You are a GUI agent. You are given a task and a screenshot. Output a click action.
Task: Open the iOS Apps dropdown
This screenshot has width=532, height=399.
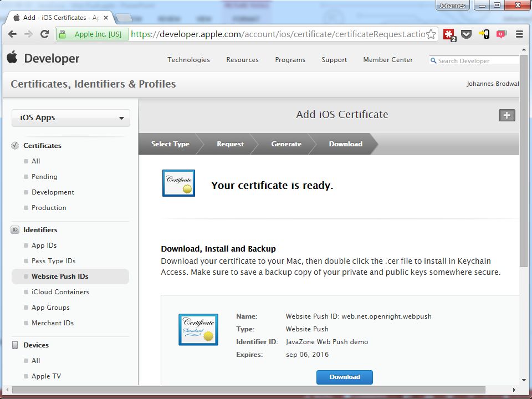(x=70, y=117)
